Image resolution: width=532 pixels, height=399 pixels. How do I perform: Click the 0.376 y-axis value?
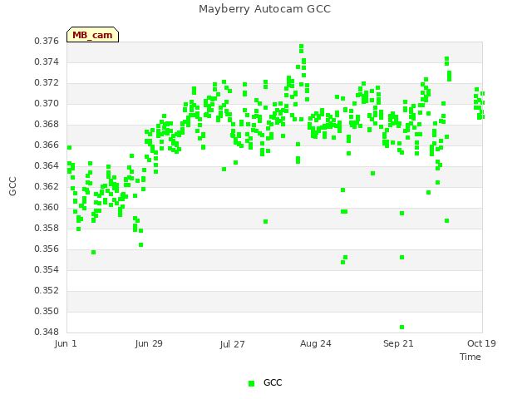coord(47,41)
